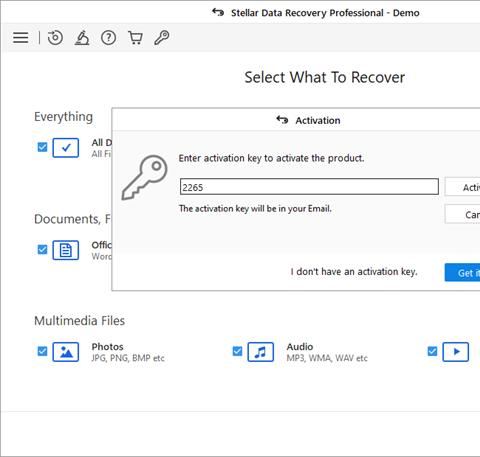The image size is (480, 457).
Task: Click the Videos play icon
Action: [456, 352]
